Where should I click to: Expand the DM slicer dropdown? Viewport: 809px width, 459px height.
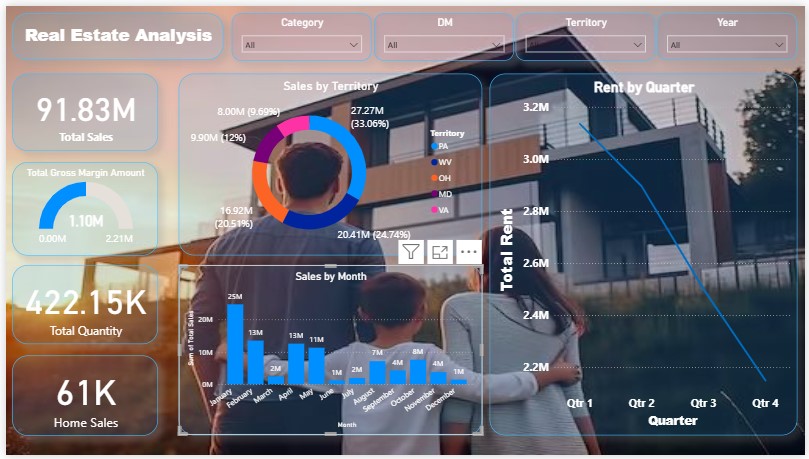pyautogui.click(x=443, y=45)
